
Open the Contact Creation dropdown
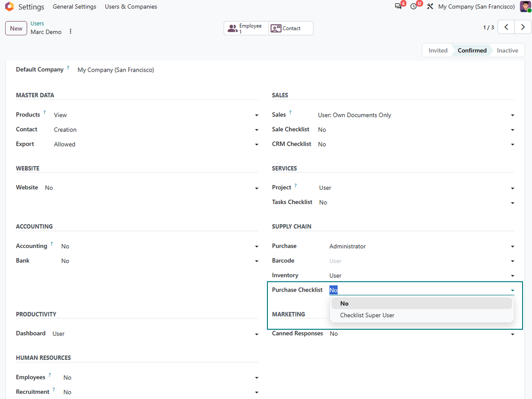tap(156, 130)
